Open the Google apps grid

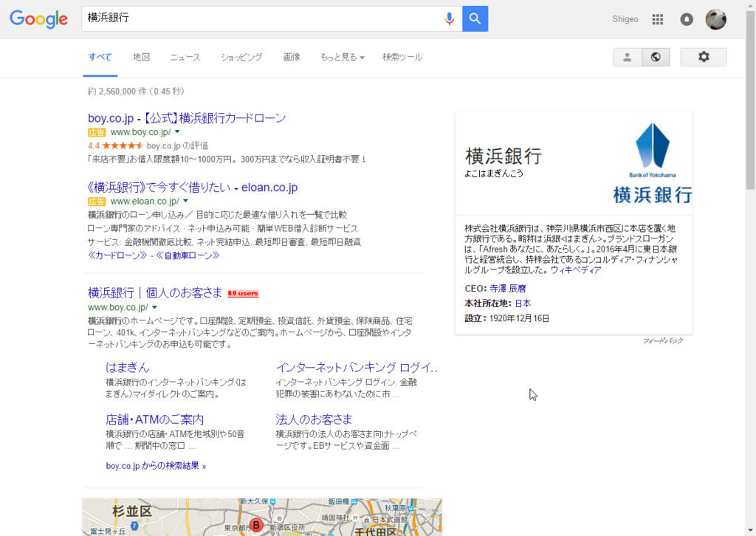click(658, 19)
